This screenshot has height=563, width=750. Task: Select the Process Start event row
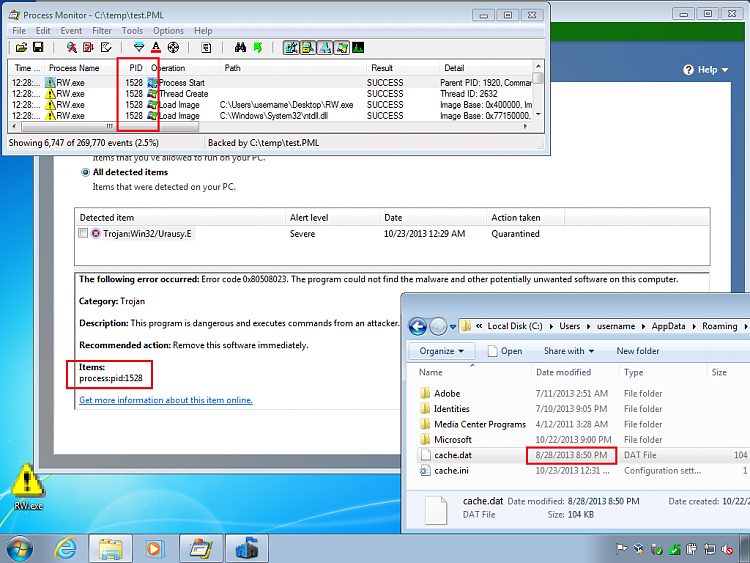[x=271, y=83]
